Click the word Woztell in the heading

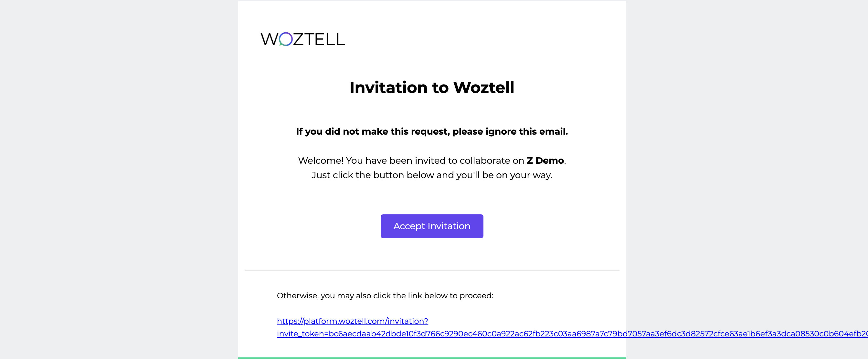pos(484,87)
